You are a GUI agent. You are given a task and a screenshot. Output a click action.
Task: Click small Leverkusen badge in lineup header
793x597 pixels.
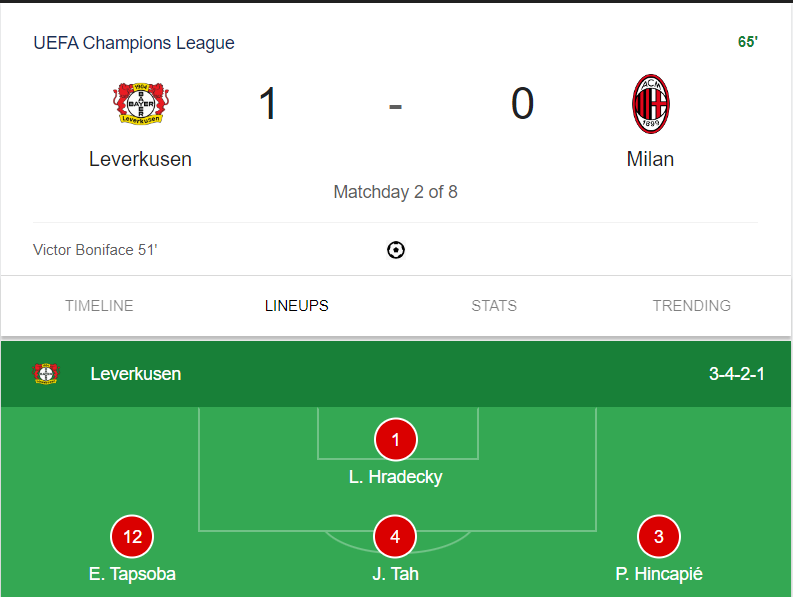46,374
